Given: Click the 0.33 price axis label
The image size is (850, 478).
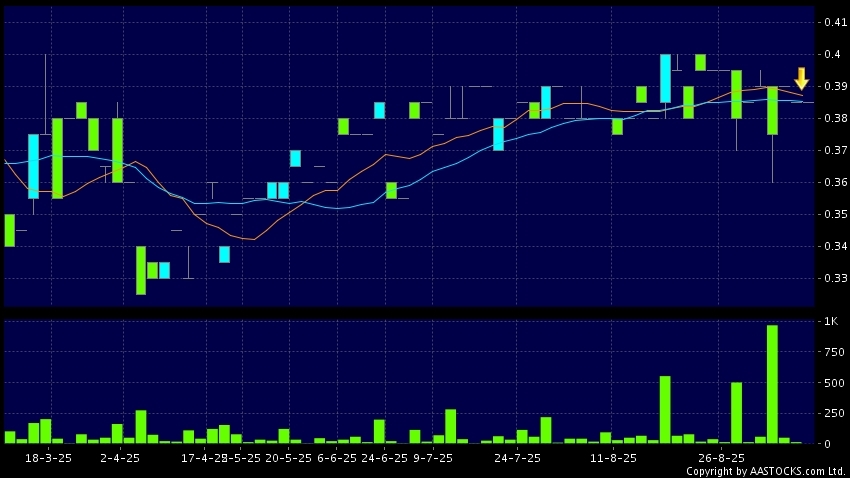Looking at the screenshot, I should tap(835, 278).
